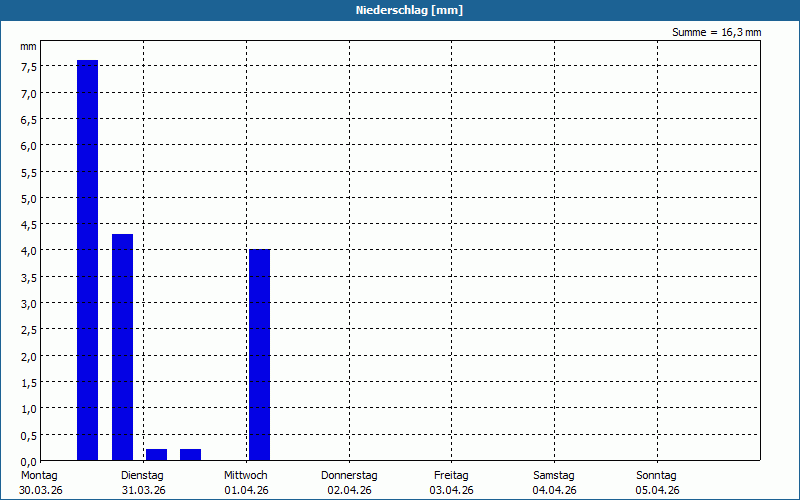Click the Dienstag axis label
This screenshot has height=500, width=800.
(x=142, y=475)
